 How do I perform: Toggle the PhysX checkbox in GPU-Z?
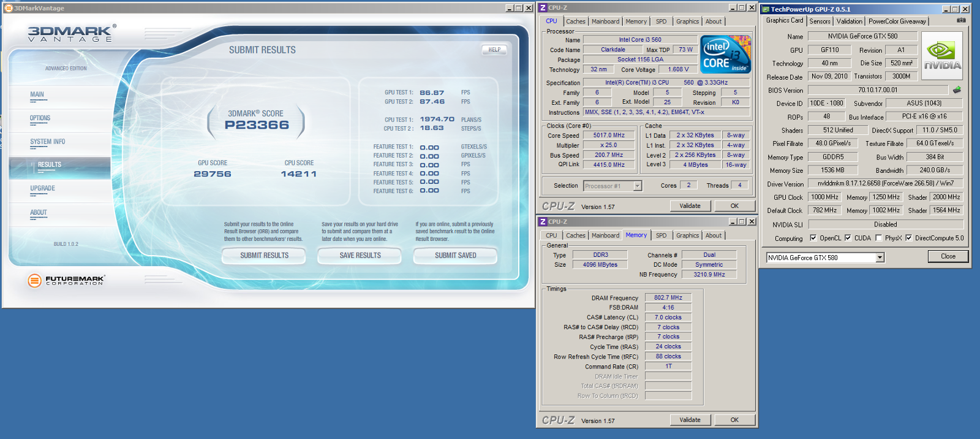878,238
